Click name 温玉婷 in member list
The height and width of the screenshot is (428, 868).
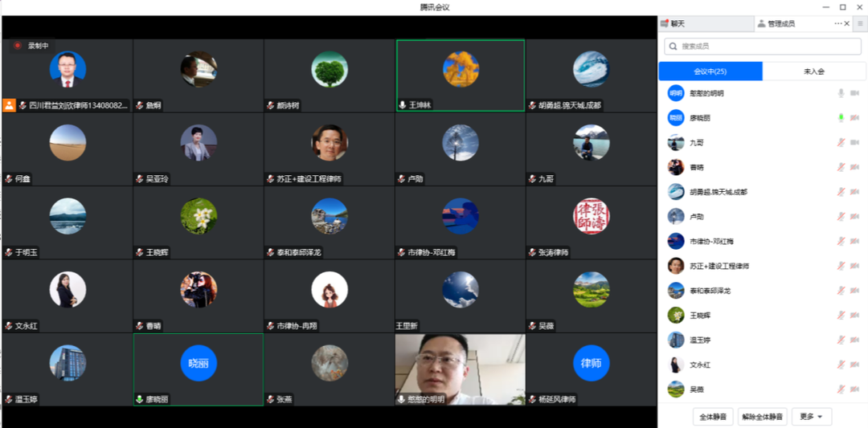point(700,340)
